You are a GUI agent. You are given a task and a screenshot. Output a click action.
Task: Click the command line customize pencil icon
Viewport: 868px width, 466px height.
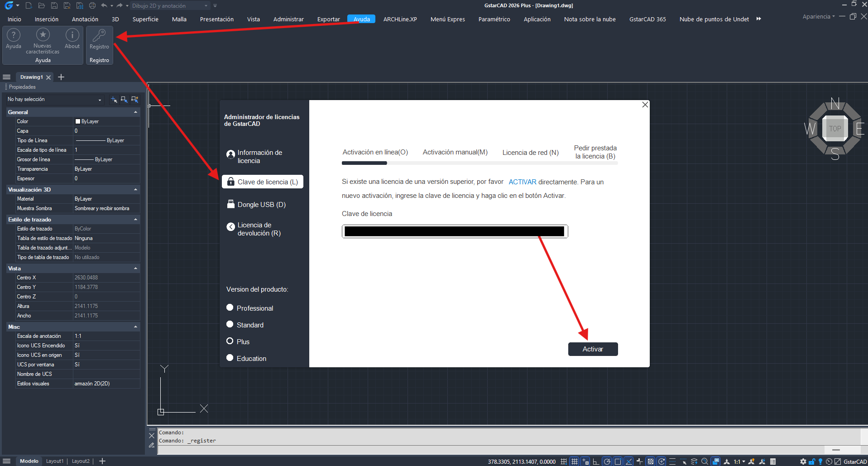[152, 445]
